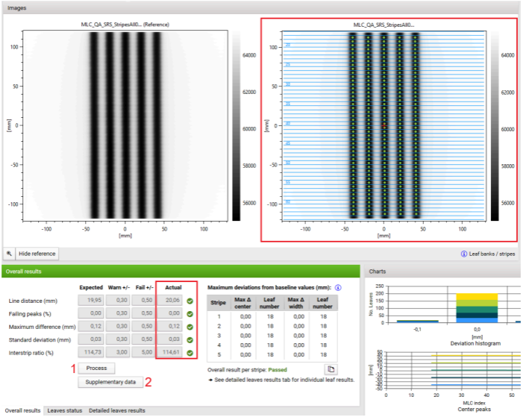Hide the reference image

pos(37,254)
